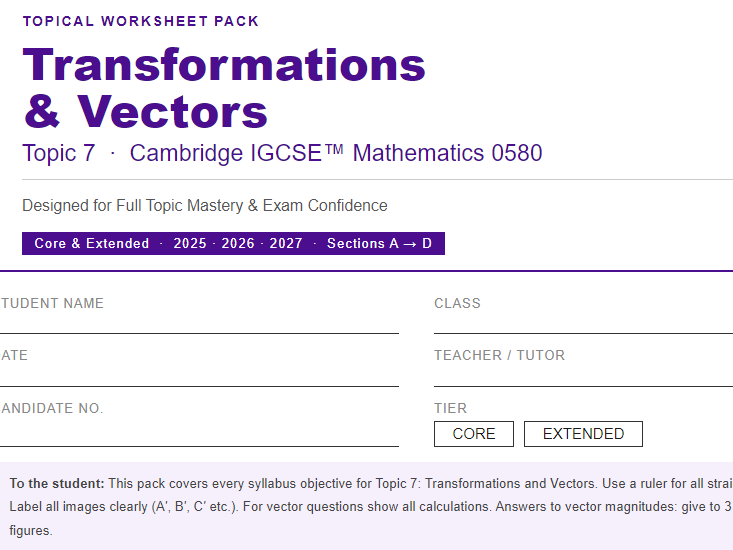733x550 pixels.
Task: Click the '& Vectors' heading text
Action: point(145,111)
